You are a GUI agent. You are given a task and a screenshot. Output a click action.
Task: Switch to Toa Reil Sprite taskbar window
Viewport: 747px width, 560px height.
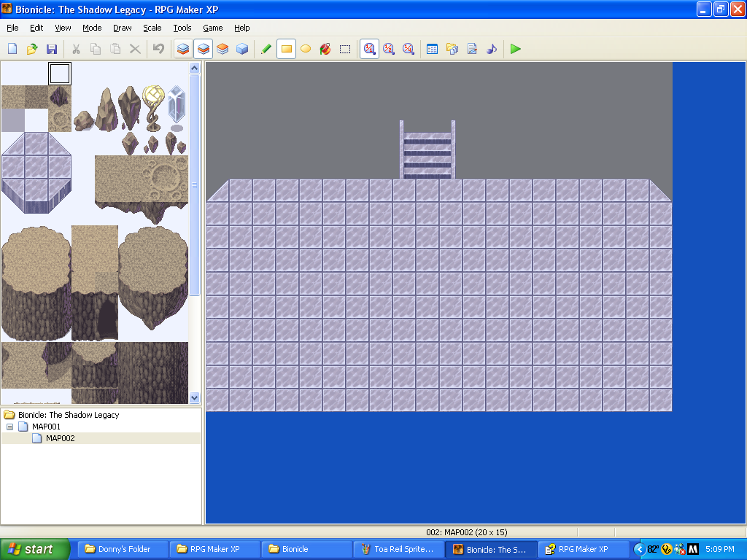[399, 549]
